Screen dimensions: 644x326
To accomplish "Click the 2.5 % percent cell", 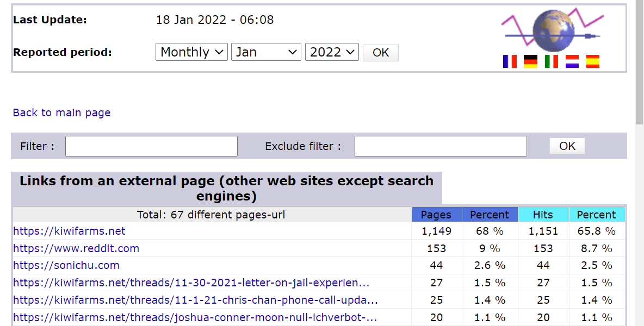I will [596, 266].
